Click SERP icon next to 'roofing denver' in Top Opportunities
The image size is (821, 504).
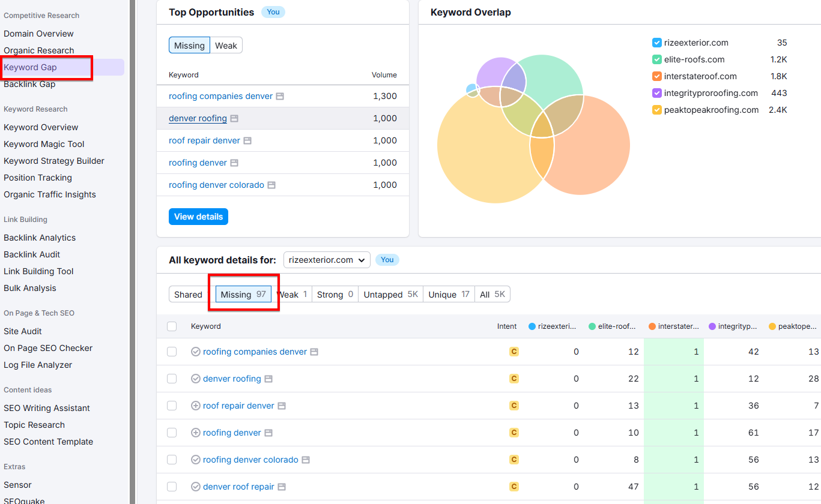click(x=234, y=163)
